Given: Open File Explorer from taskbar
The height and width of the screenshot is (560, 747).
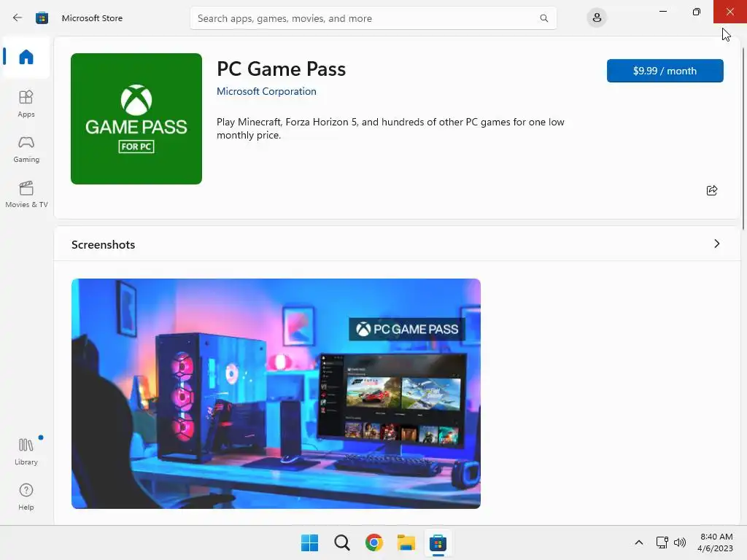Looking at the screenshot, I should 406,542.
